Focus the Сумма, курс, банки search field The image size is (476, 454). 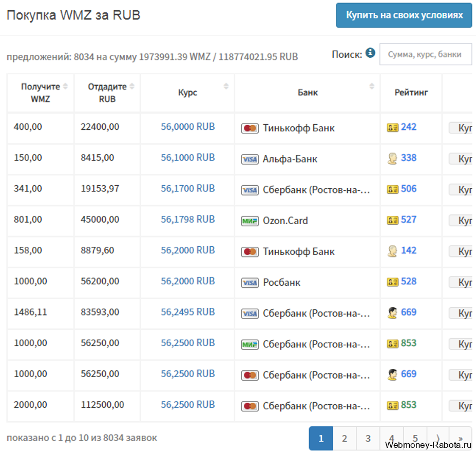(426, 54)
